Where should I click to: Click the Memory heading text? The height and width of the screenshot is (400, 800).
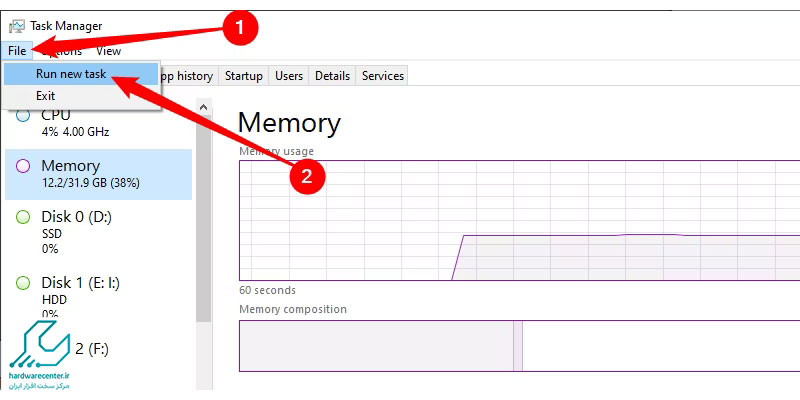pyautogui.click(x=289, y=123)
